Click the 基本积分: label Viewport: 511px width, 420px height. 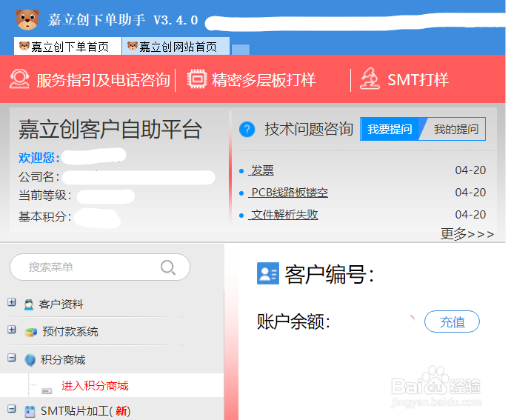tap(45, 216)
